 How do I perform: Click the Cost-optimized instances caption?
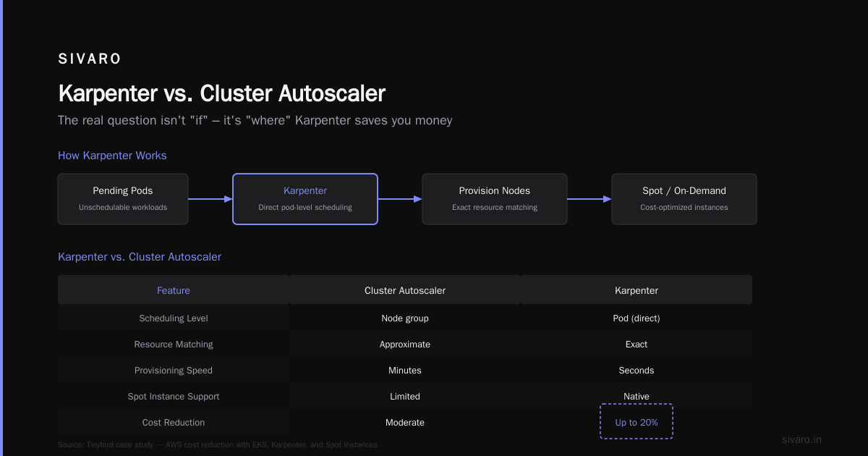click(x=684, y=207)
